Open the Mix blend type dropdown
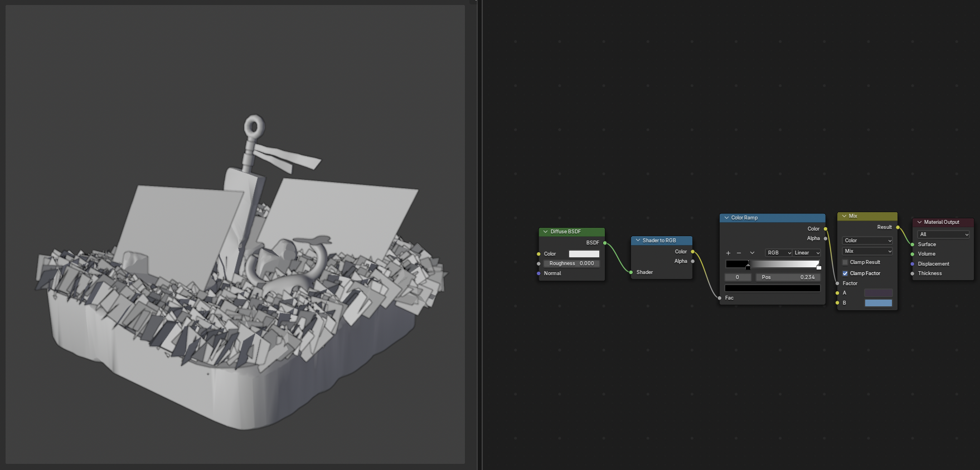 pyautogui.click(x=867, y=251)
